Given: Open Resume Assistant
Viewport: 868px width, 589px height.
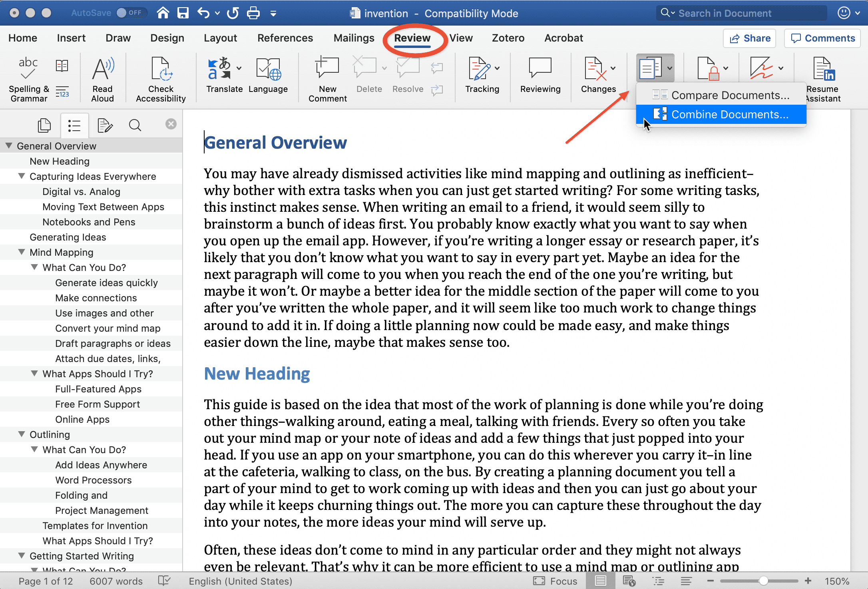Looking at the screenshot, I should (x=824, y=79).
